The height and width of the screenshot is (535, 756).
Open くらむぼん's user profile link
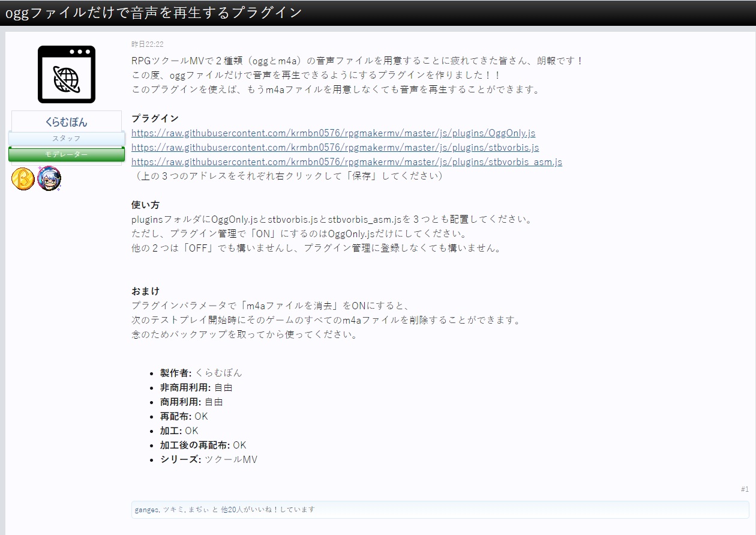click(67, 122)
